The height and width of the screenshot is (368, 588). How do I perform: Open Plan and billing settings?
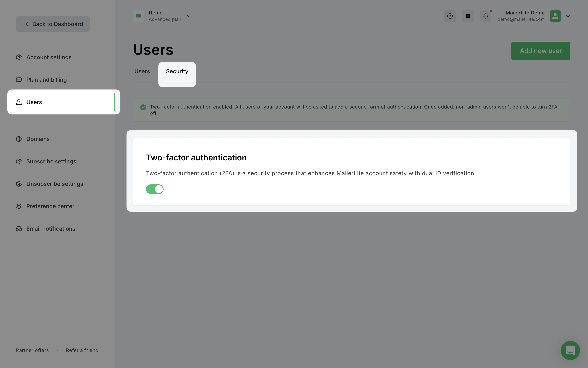pyautogui.click(x=46, y=80)
